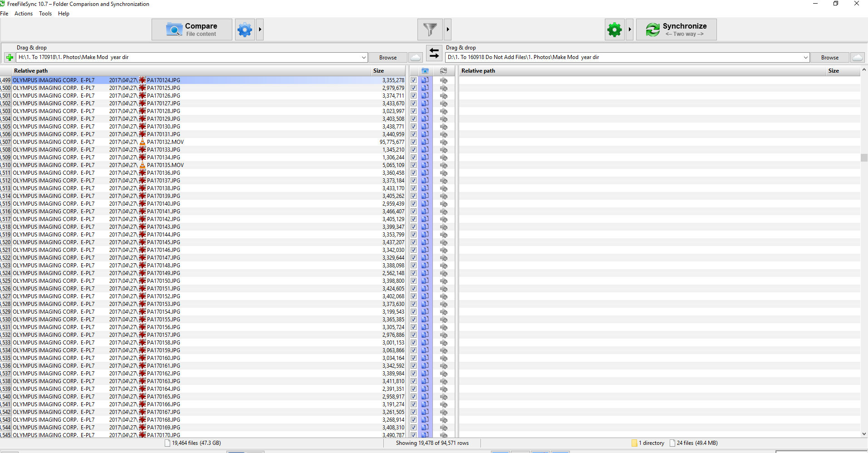Image resolution: width=868 pixels, height=453 pixels.
Task: Toggle checkbox for PA170135.MOV row
Action: pos(413,165)
